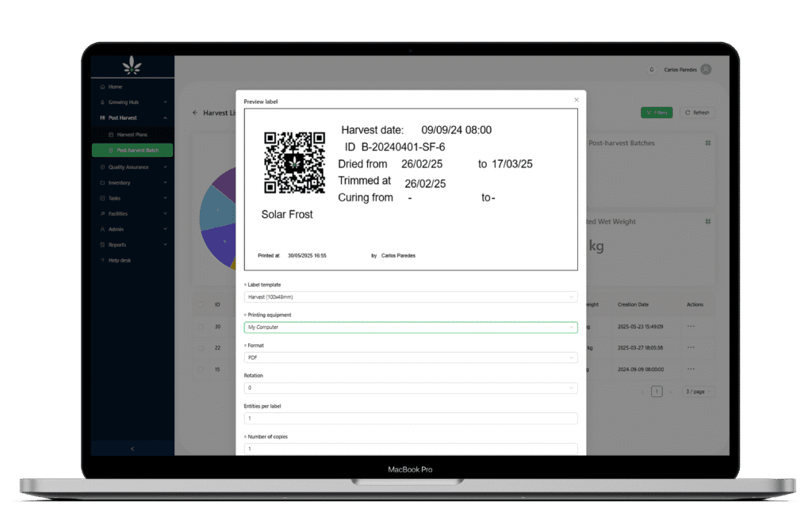
Task: Select Harvest Plans in sidebar submenu
Action: click(132, 135)
